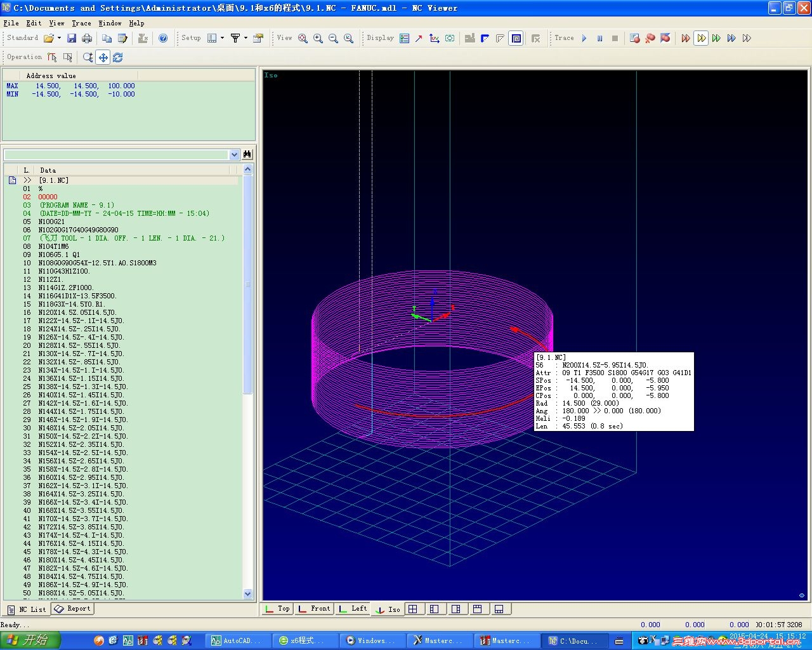Click the binoculars find button
Screen dimensions: 812x650
pyautogui.click(x=247, y=154)
